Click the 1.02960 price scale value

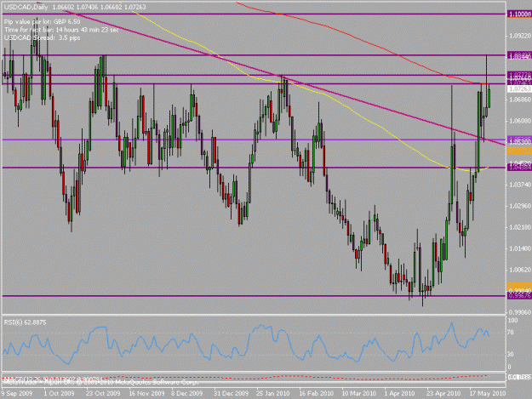(520, 206)
